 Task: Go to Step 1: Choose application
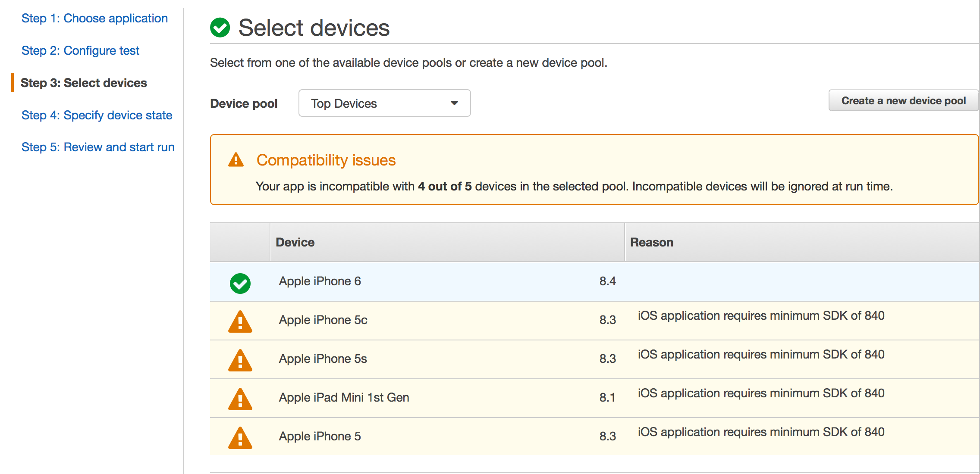pyautogui.click(x=94, y=19)
